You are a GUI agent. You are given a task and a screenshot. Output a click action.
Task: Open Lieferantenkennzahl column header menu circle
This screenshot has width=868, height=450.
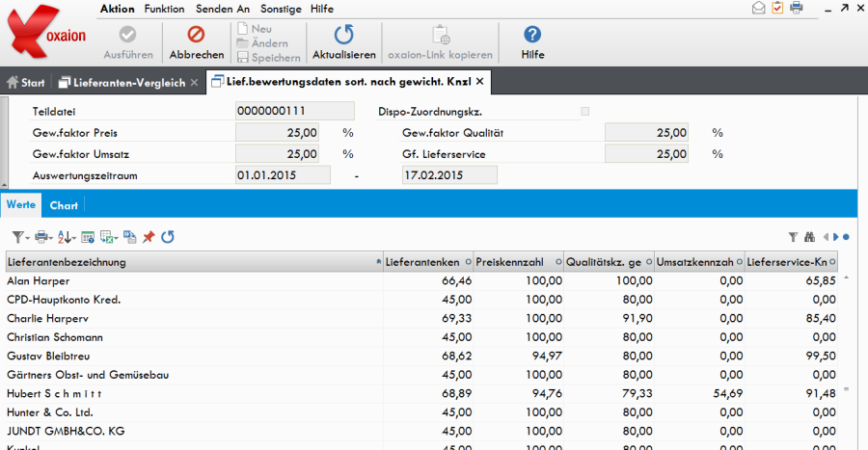(469, 262)
